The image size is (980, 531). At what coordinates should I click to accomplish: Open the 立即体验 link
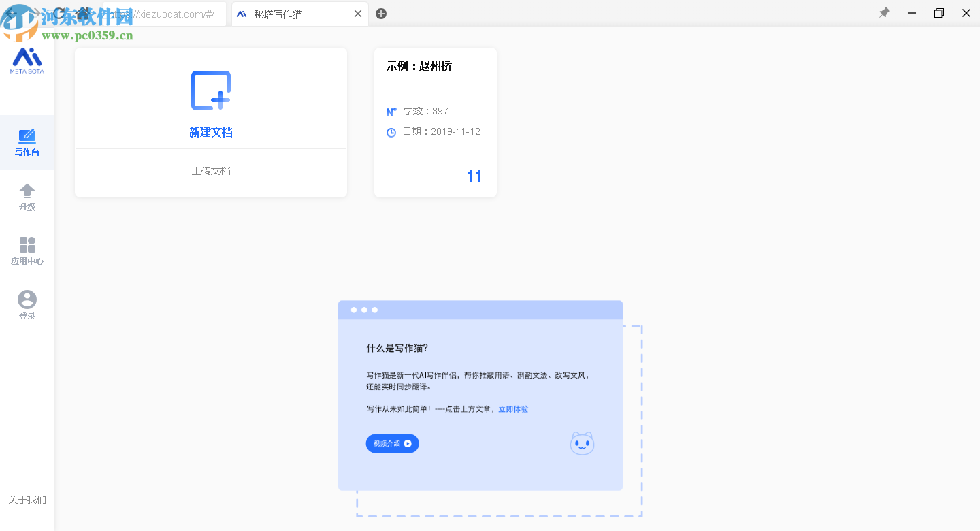pyautogui.click(x=512, y=408)
